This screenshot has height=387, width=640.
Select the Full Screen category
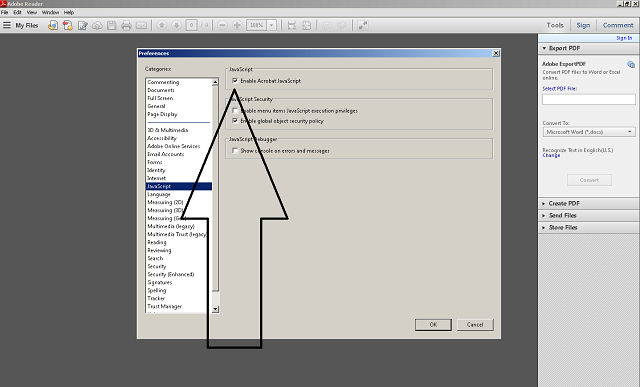[x=160, y=98]
